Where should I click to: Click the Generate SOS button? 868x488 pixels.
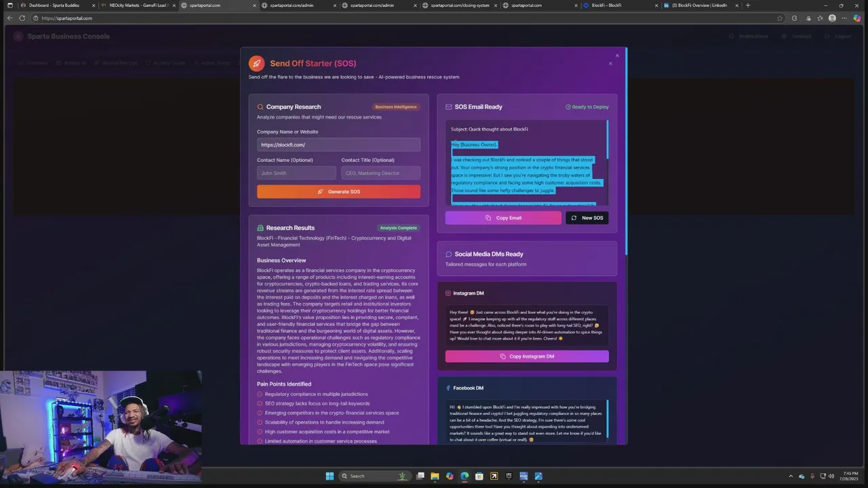pyautogui.click(x=338, y=192)
